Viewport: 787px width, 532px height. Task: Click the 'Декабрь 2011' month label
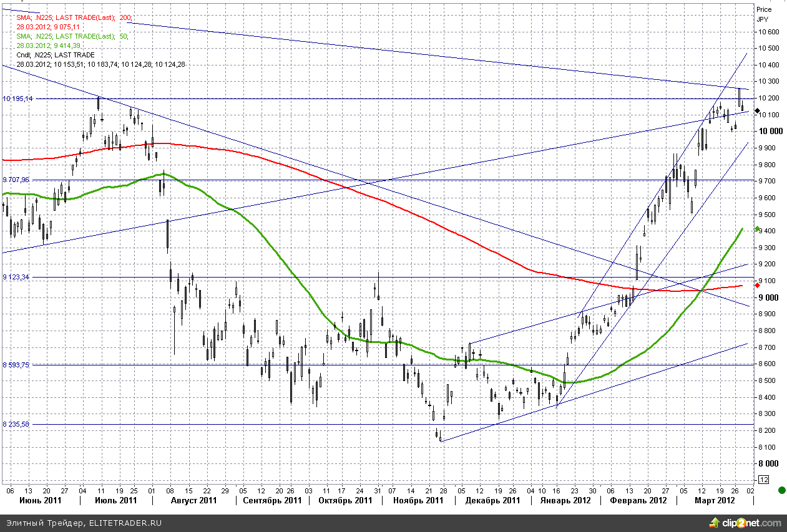coord(494,500)
